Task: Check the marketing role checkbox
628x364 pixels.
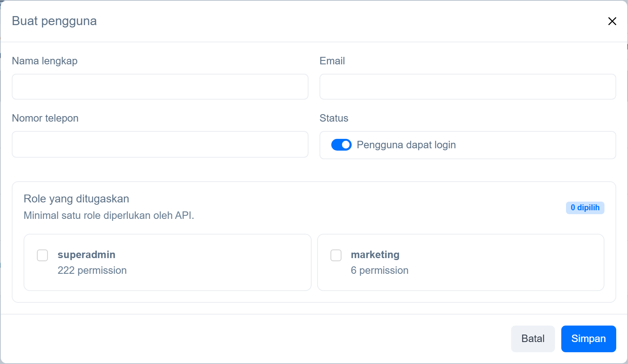Action: 336,255
